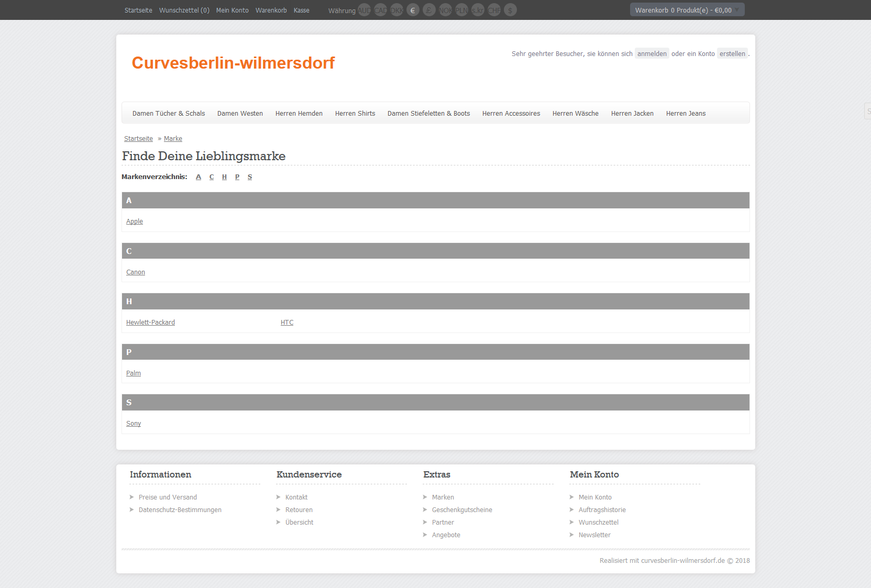Open the HTC brand page
Image resolution: width=871 pixels, height=588 pixels.
coord(287,322)
